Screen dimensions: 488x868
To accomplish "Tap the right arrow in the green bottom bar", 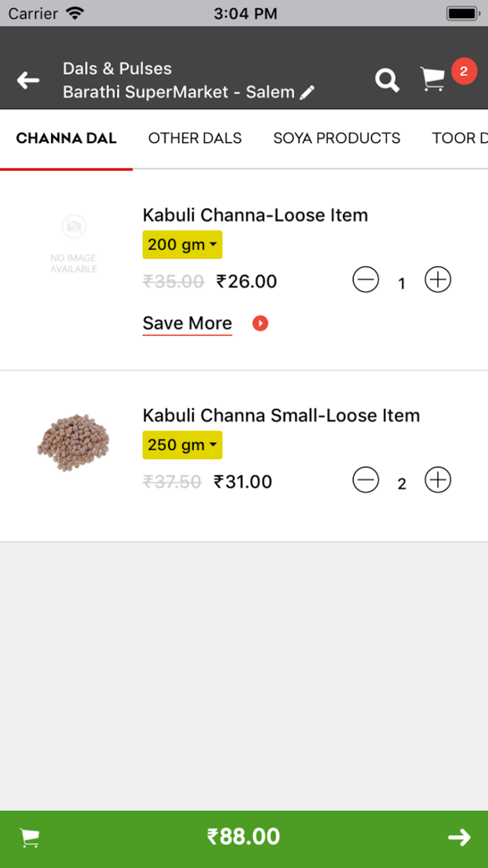I will click(x=459, y=837).
